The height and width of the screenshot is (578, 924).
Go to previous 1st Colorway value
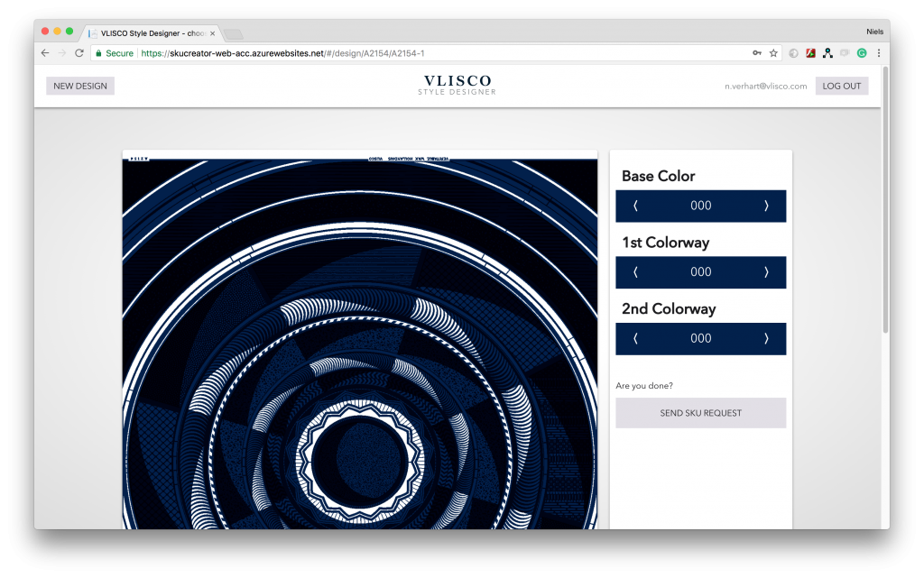(635, 272)
